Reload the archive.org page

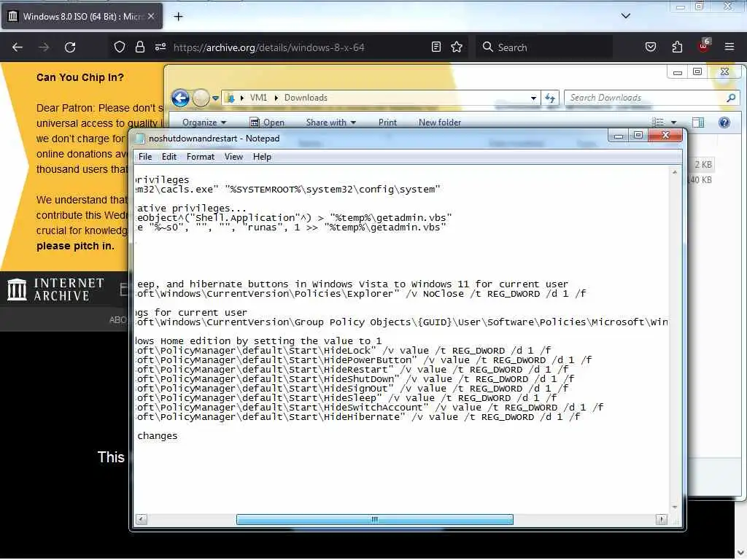pyautogui.click(x=70, y=47)
